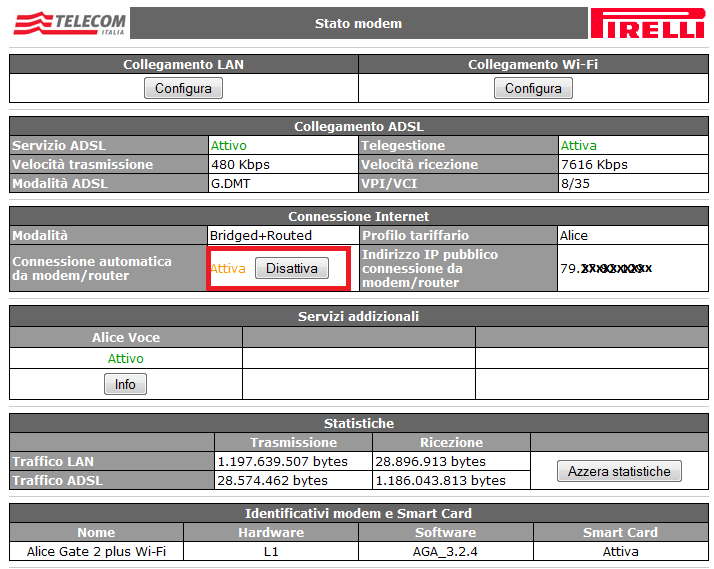714x569 pixels.
Task: Click the Alice tariff profile value
Action: tap(574, 235)
